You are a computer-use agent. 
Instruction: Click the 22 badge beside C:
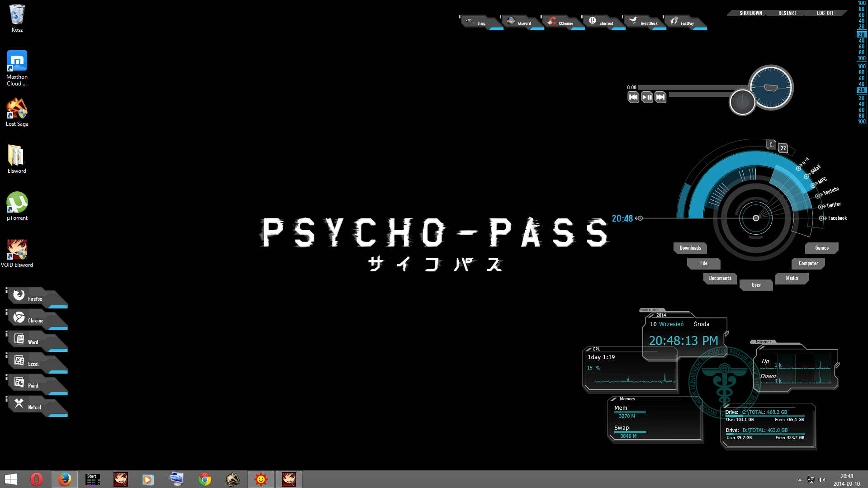pyautogui.click(x=783, y=148)
